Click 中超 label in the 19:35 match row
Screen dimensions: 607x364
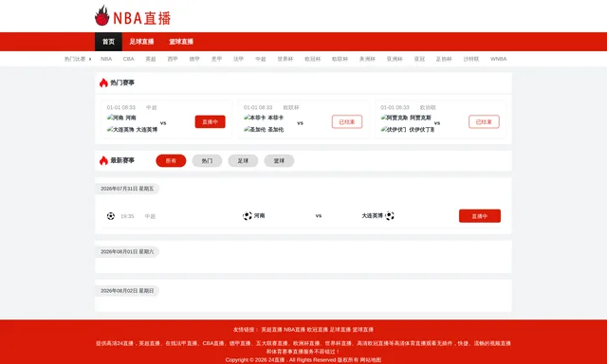(x=150, y=216)
